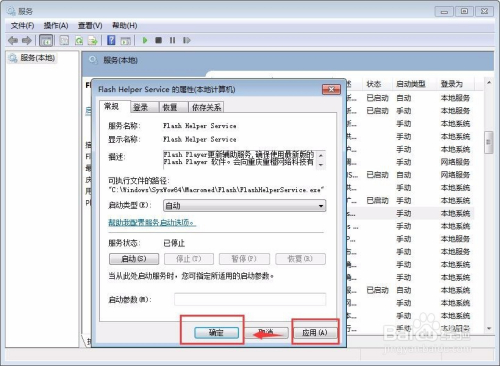The height and width of the screenshot is (366, 500).
Task: Click the 启动参数 input field
Action: click(x=250, y=299)
